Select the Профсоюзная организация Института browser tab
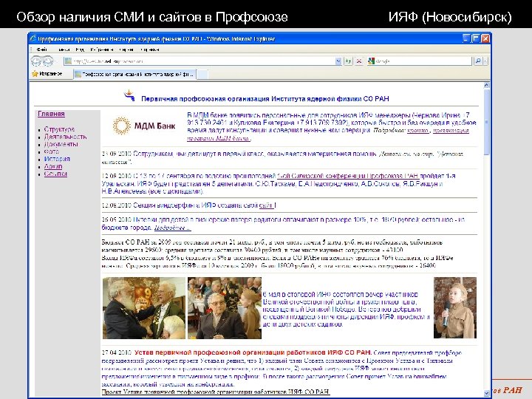 pyautogui.click(x=134, y=74)
